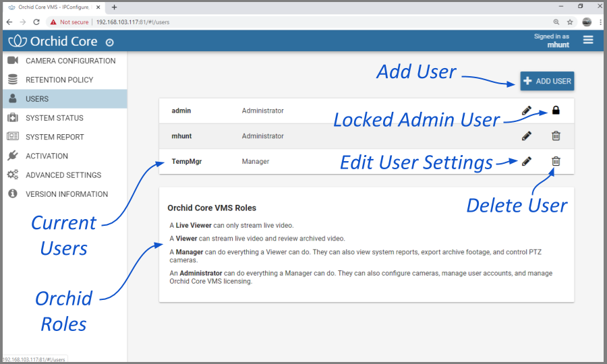This screenshot has width=607, height=364.
Task: Open the browser profile avatar
Action: [587, 22]
